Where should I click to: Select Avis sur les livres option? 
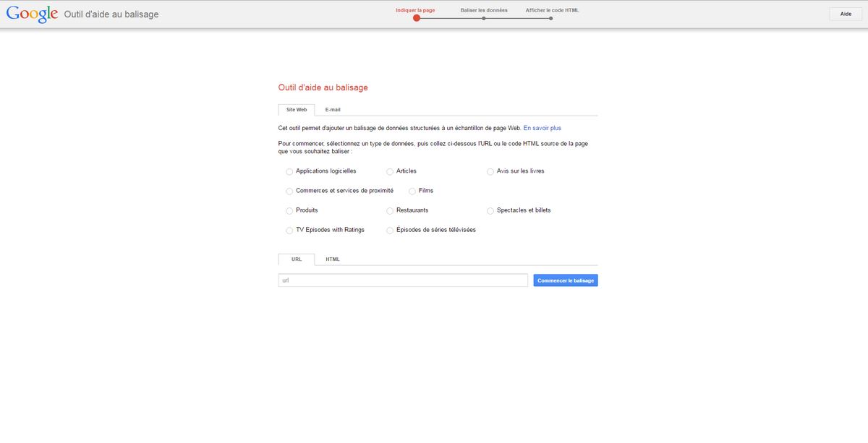490,172
